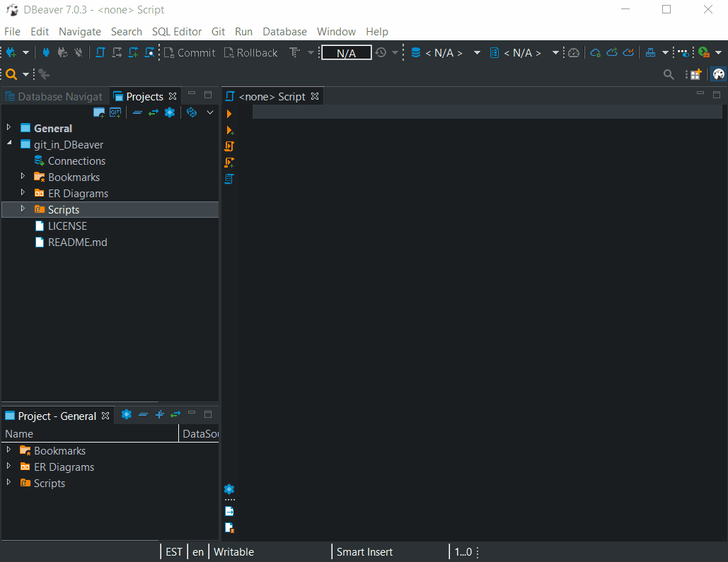This screenshot has height=562, width=728.
Task: Open the active schema N/A selector
Action: tap(525, 53)
